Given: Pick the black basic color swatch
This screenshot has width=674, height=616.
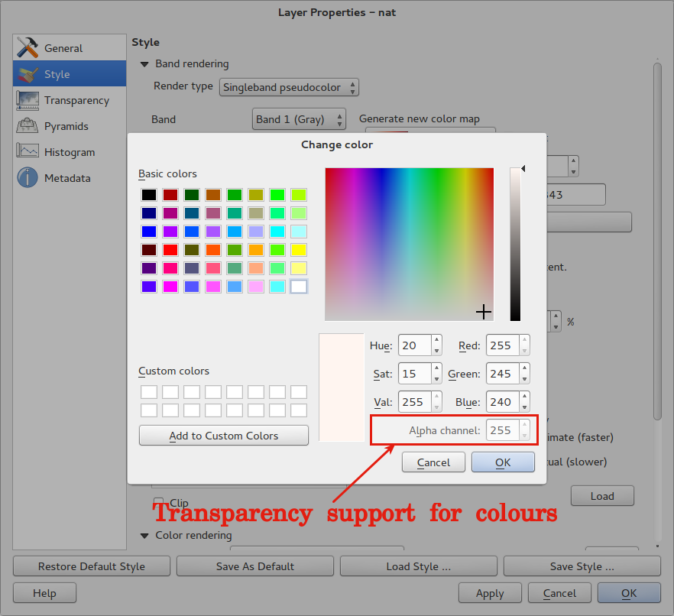Looking at the screenshot, I should [x=149, y=195].
